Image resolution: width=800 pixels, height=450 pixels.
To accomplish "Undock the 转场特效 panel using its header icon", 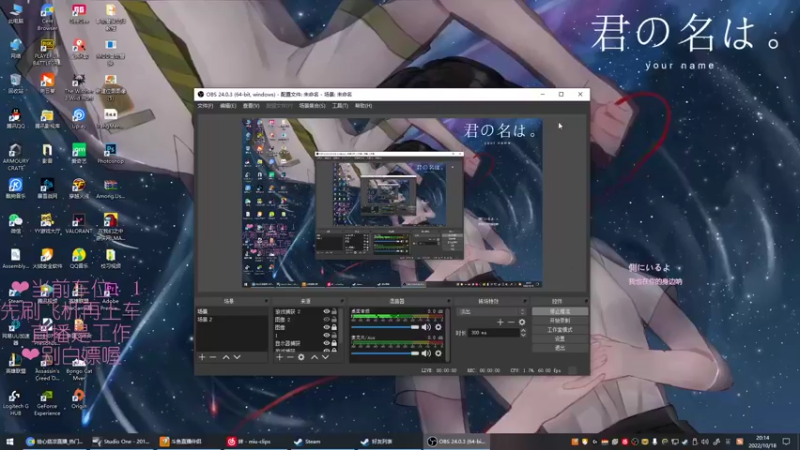I will (x=524, y=302).
